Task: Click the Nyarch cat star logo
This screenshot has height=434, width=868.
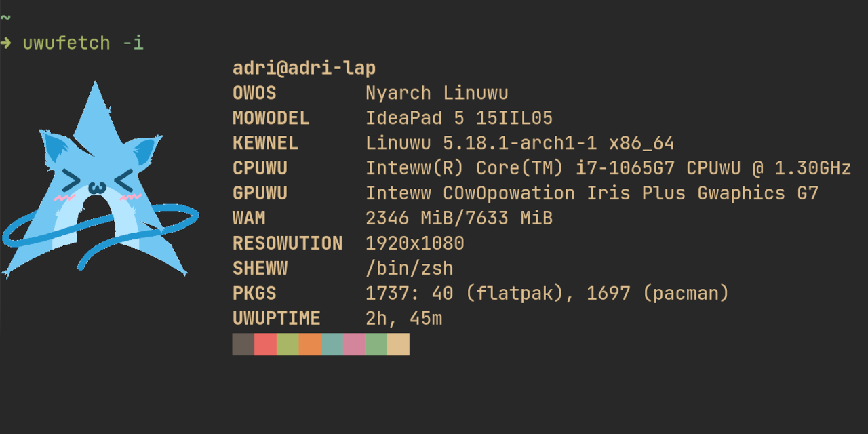Action: click(102, 183)
